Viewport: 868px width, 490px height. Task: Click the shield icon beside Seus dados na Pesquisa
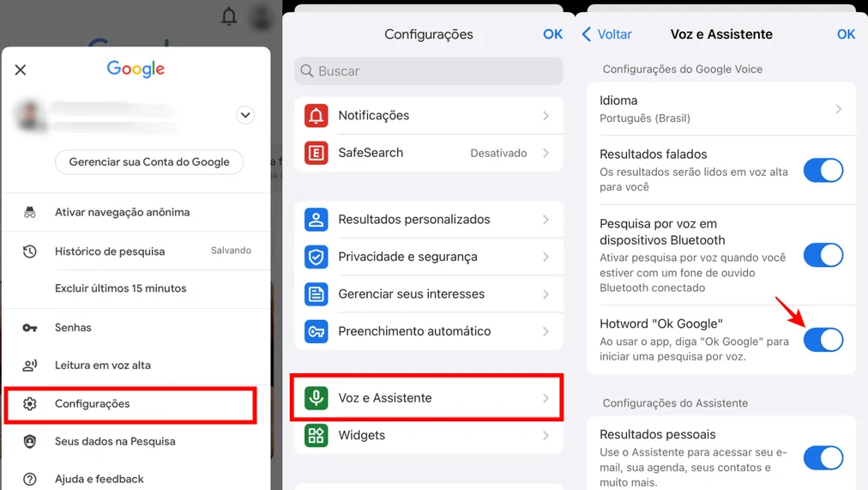click(x=30, y=441)
